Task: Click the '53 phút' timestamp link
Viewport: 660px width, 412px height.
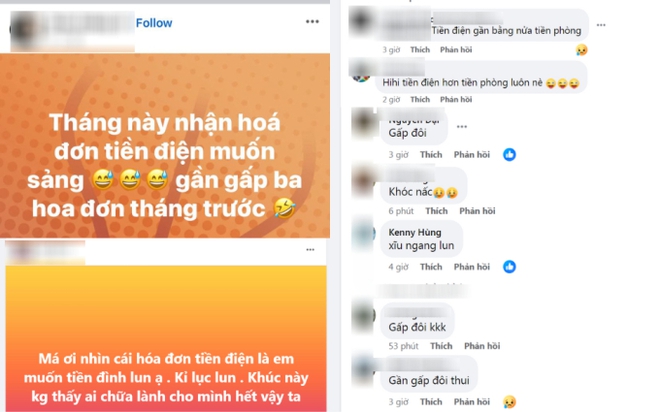Action: (x=403, y=346)
